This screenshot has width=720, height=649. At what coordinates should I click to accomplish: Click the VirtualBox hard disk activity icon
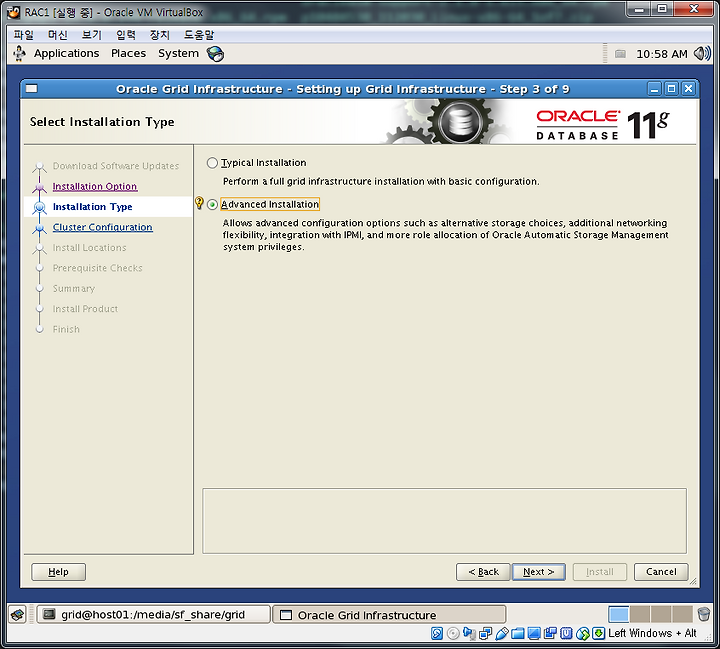pyautogui.click(x=437, y=633)
